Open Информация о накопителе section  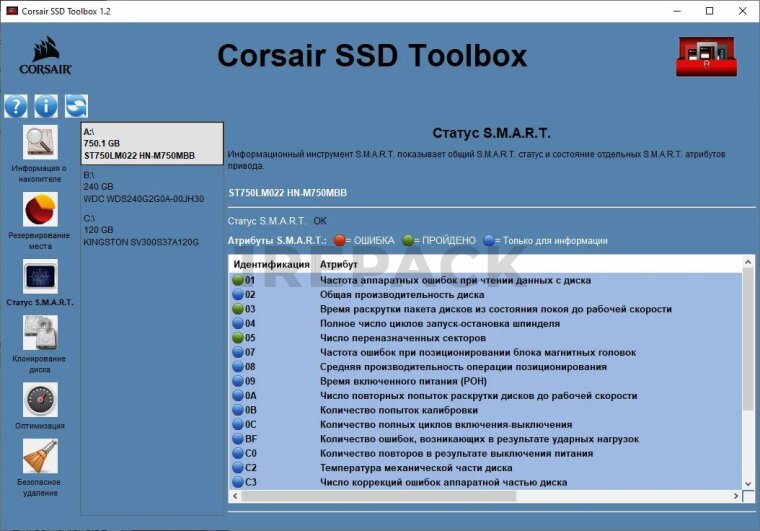point(40,142)
